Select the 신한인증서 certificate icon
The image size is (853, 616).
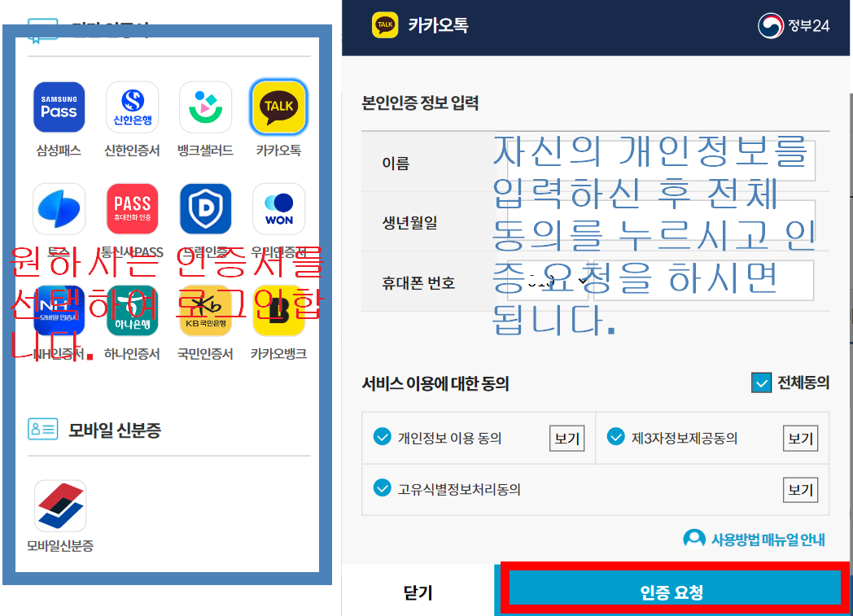pyautogui.click(x=132, y=107)
